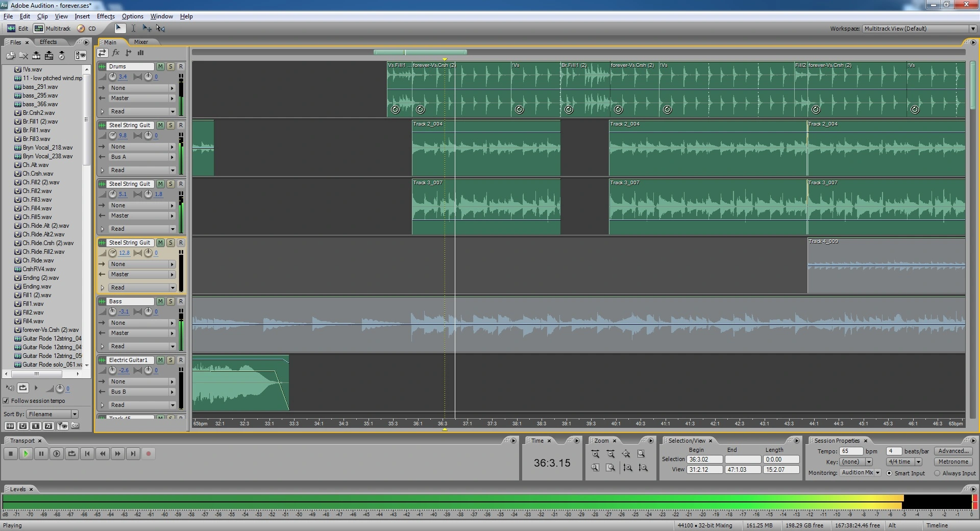
Task: Mute the Drums track
Action: [160, 66]
